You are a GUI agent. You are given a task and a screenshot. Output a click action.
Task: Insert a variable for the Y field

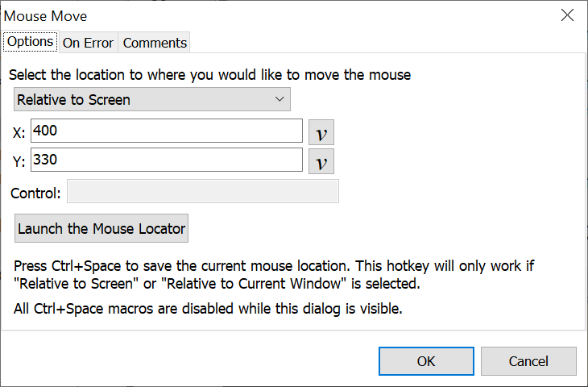[x=321, y=161]
